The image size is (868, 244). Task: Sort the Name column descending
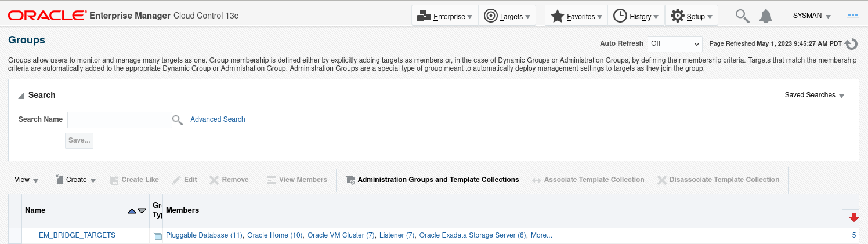click(x=142, y=211)
